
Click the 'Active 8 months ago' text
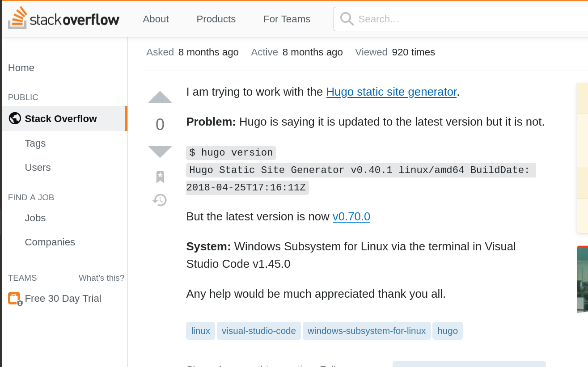[297, 52]
